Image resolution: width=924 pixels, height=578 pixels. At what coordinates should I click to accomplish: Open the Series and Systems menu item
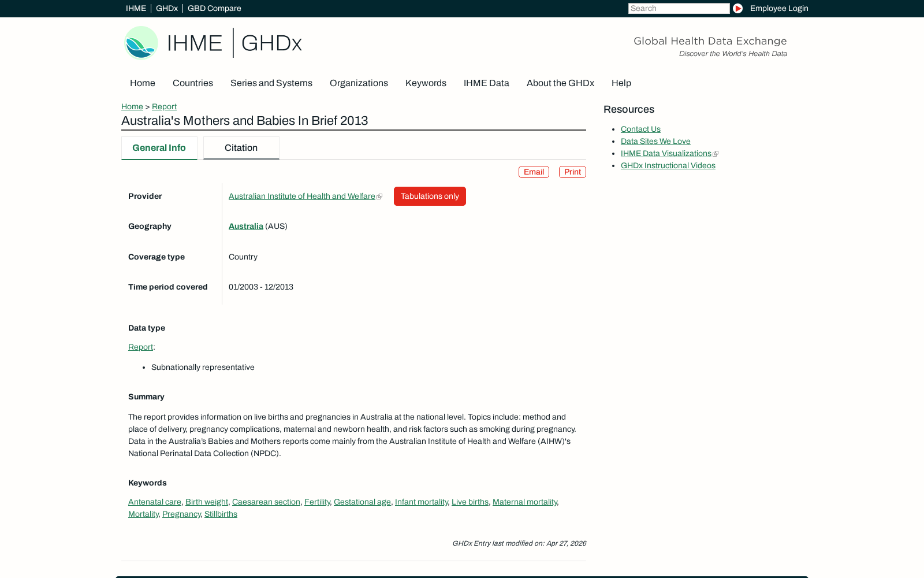271,83
